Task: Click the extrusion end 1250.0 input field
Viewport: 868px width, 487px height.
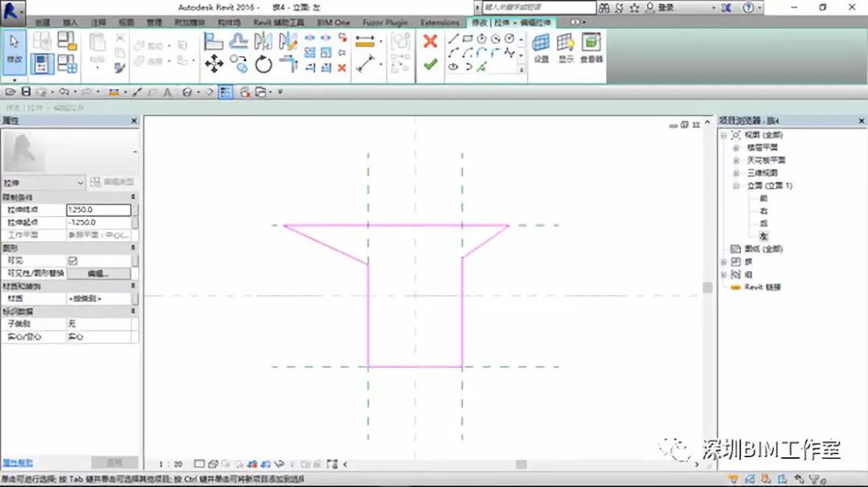Action: coord(99,210)
